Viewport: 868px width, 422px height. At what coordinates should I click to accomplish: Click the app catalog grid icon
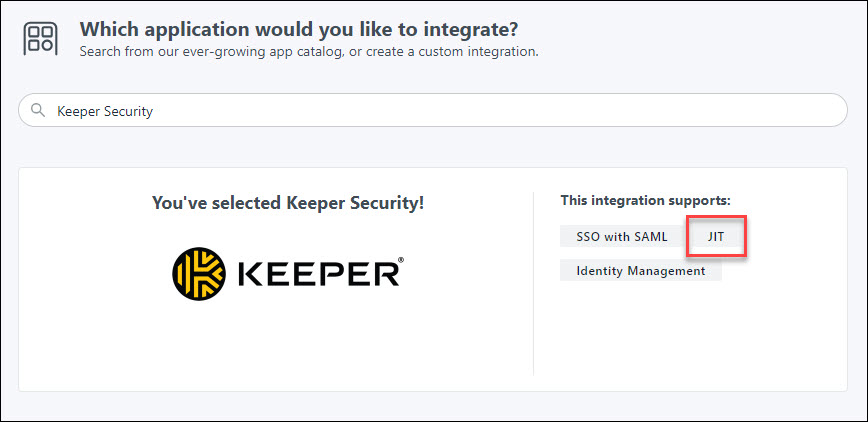tap(40, 39)
